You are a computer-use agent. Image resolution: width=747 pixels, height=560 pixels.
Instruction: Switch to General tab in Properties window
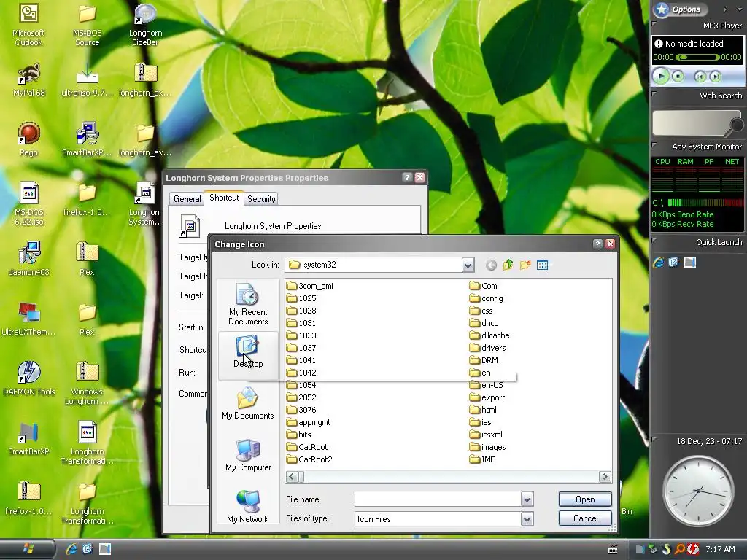[x=187, y=198]
